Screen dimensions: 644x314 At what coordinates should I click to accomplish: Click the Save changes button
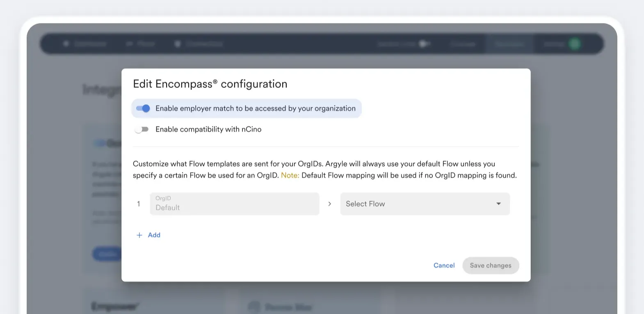click(x=491, y=266)
